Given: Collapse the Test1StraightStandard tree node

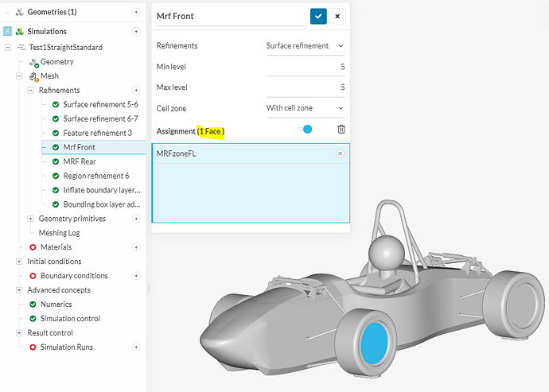Looking at the screenshot, I should (x=8, y=47).
